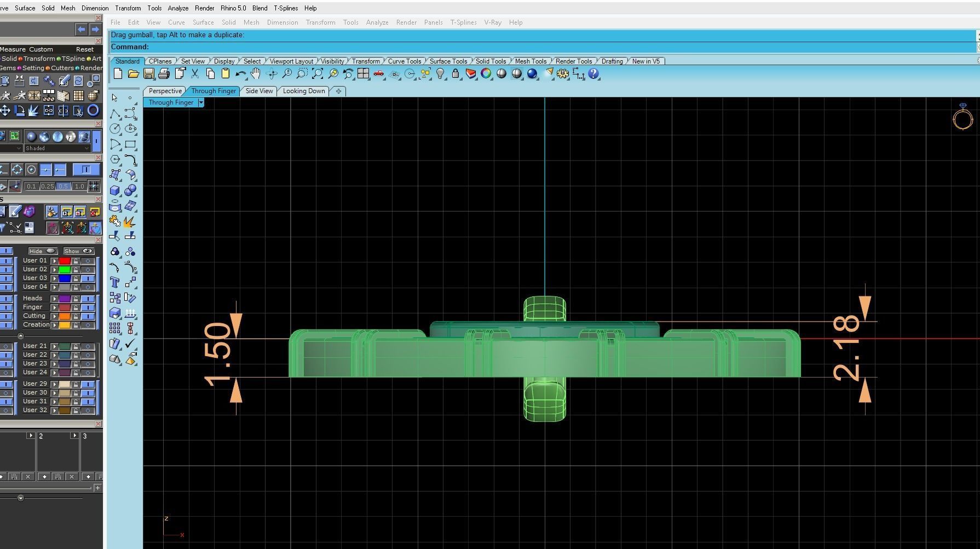Expand the Cutting layer arrow
Image resolution: width=980 pixels, height=549 pixels.
click(55, 316)
